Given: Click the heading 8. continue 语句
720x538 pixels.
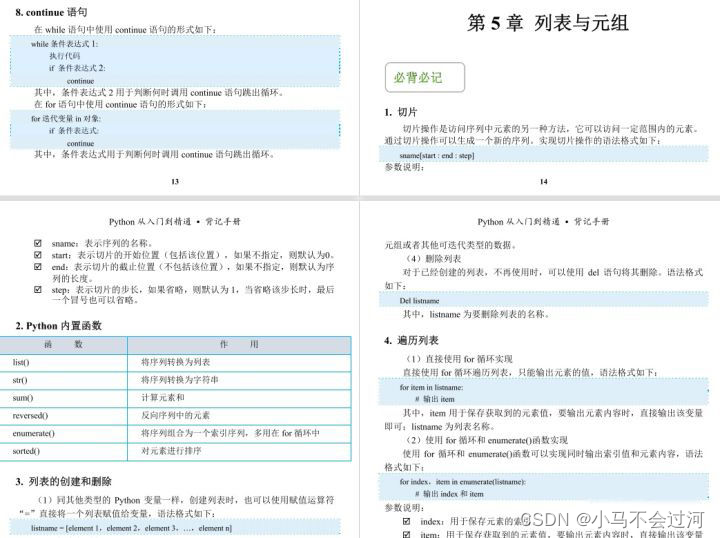Looking at the screenshot, I should 51,12.
